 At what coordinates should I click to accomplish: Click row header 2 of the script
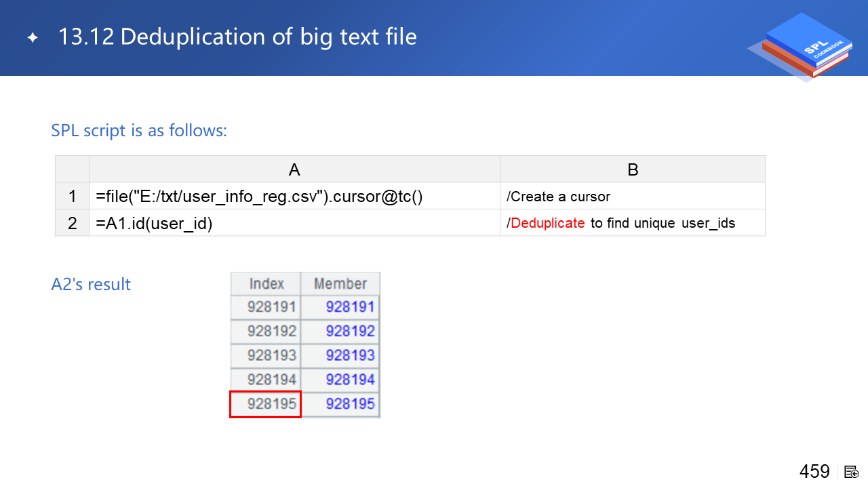pos(73,223)
